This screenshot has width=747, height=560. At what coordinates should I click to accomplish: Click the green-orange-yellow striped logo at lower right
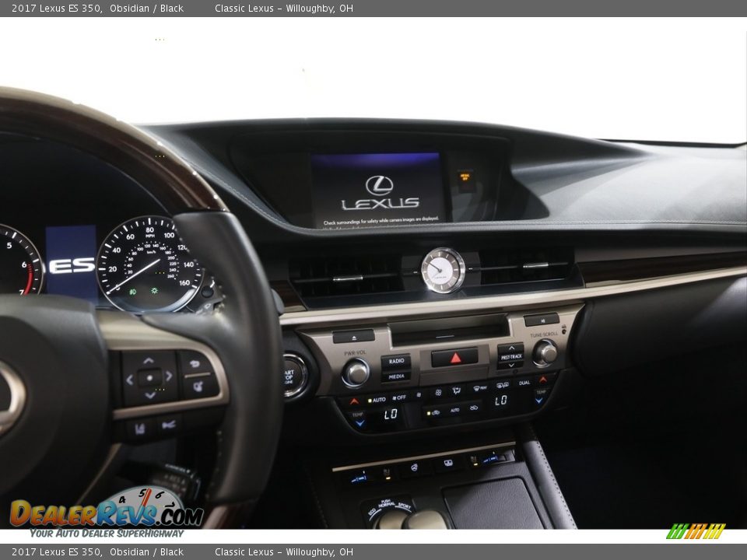tap(696, 531)
